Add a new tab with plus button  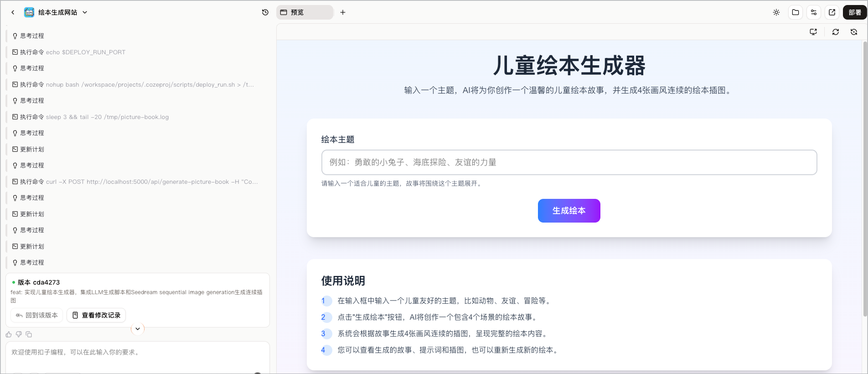click(x=343, y=12)
